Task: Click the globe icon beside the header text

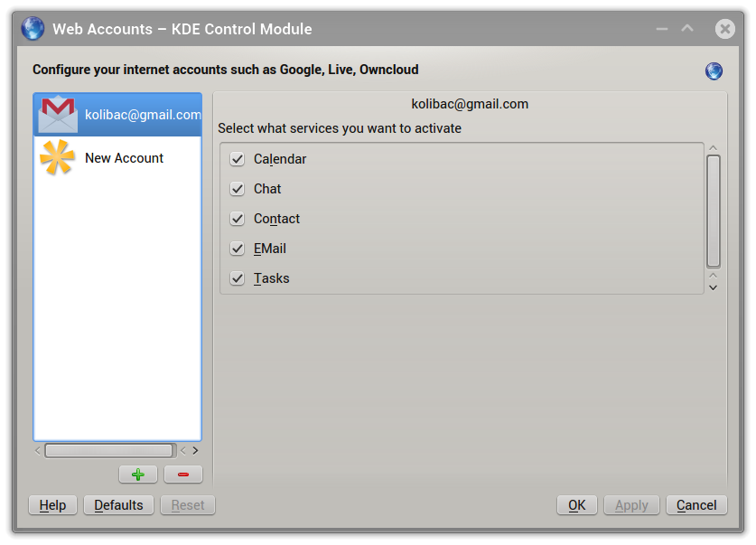Action: (714, 70)
